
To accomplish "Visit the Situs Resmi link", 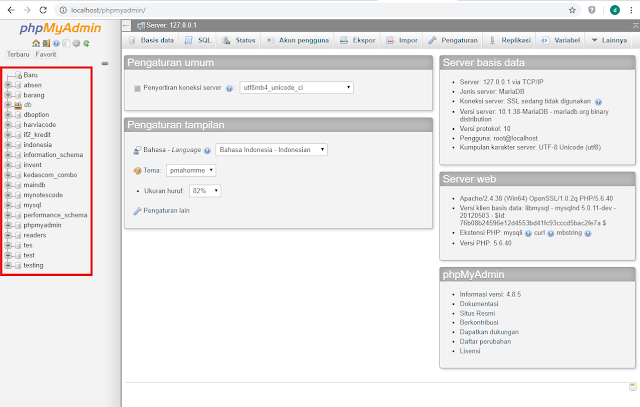I will (477, 314).
